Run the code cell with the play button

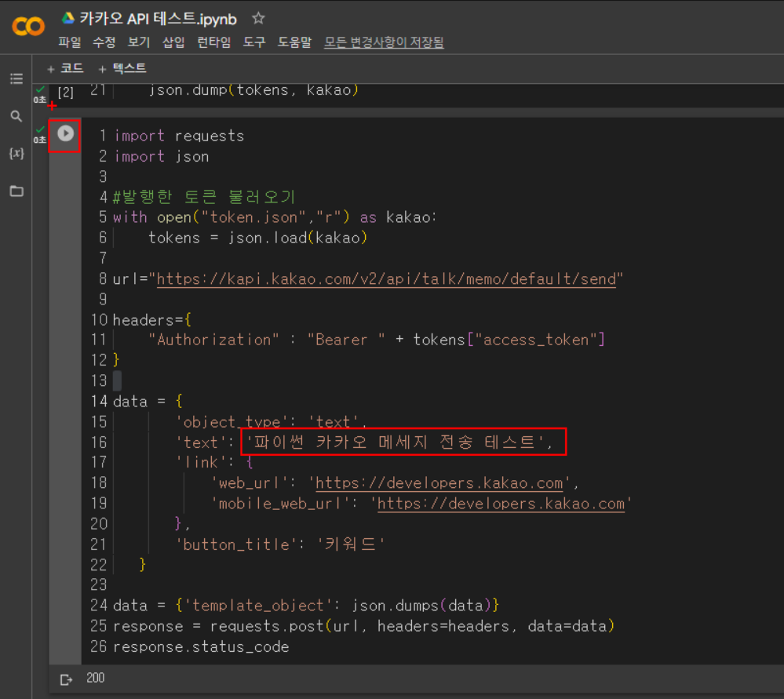(65, 133)
